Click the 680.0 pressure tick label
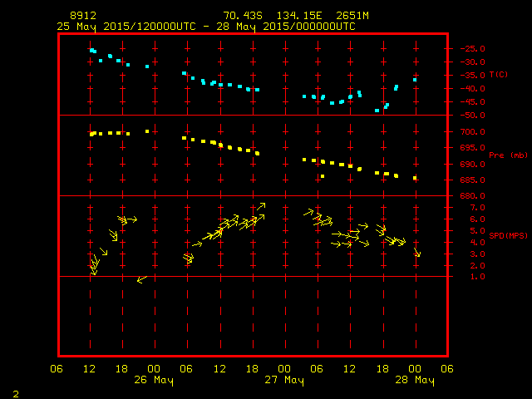 pyautogui.click(x=473, y=196)
